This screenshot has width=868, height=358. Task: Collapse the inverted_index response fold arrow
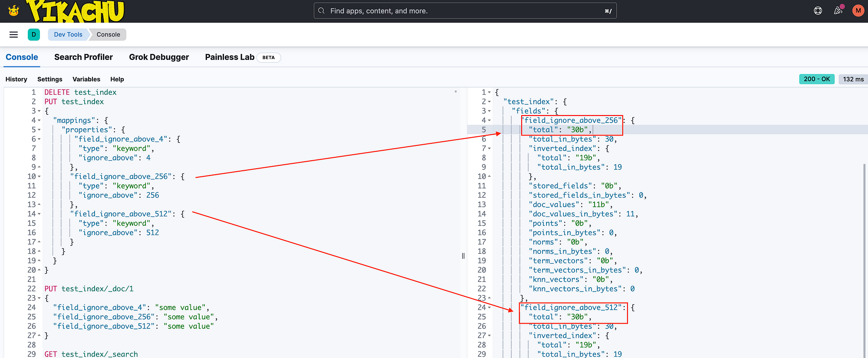(x=490, y=149)
